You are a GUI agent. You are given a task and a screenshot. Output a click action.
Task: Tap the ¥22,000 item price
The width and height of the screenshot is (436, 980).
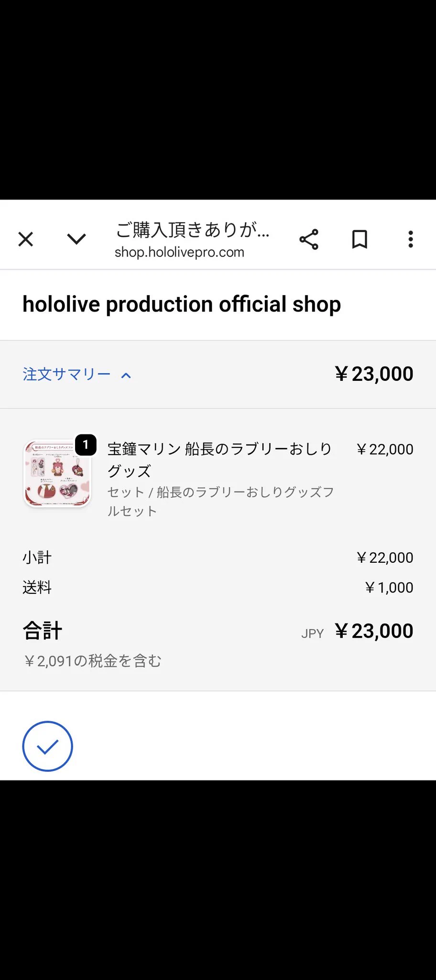(385, 449)
